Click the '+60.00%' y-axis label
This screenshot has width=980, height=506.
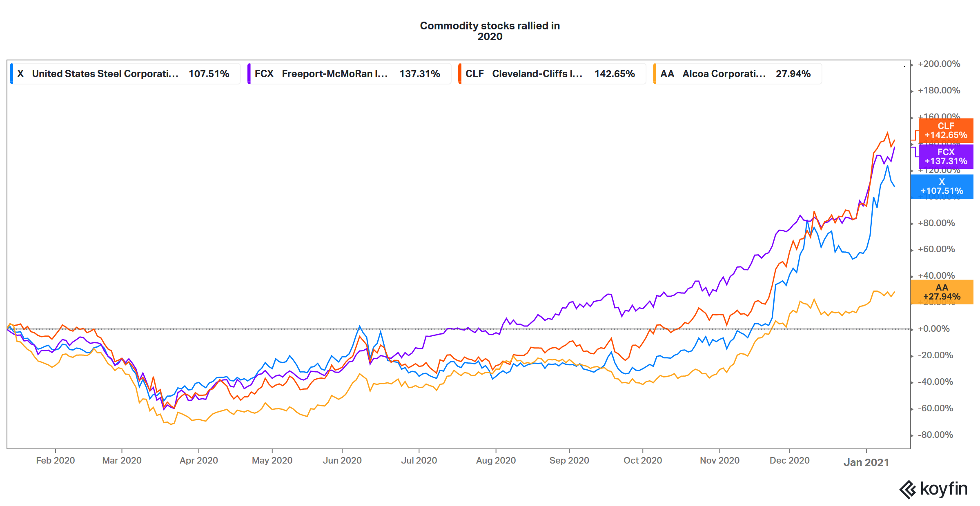[x=936, y=249]
